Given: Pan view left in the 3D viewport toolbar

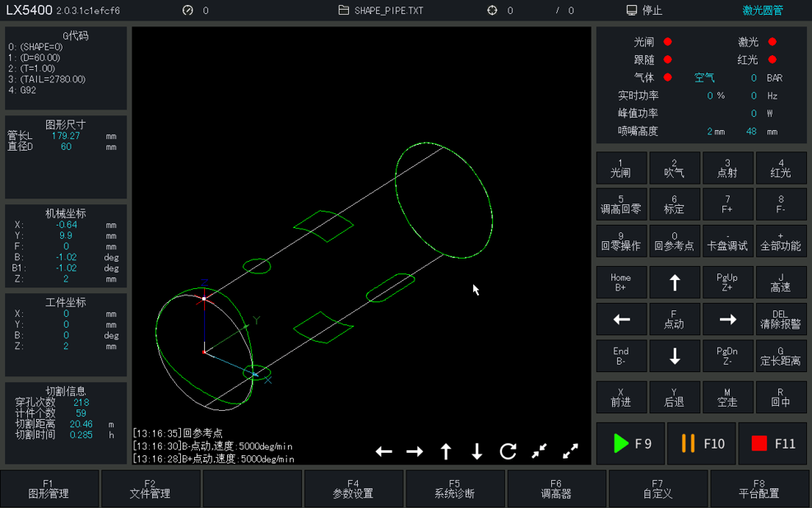Looking at the screenshot, I should pos(383,451).
